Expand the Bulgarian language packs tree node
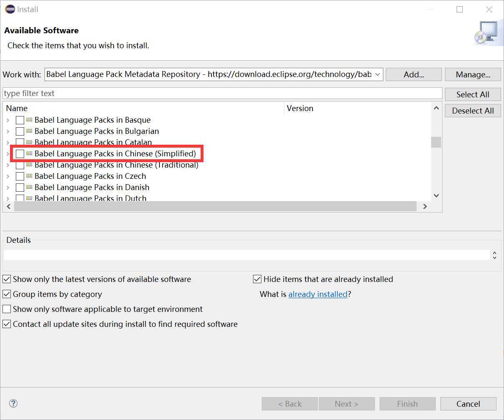The height and width of the screenshot is (420, 504). 8,131
